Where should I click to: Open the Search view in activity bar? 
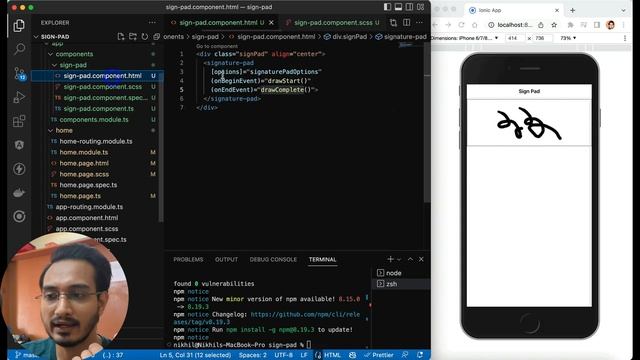(x=19, y=49)
